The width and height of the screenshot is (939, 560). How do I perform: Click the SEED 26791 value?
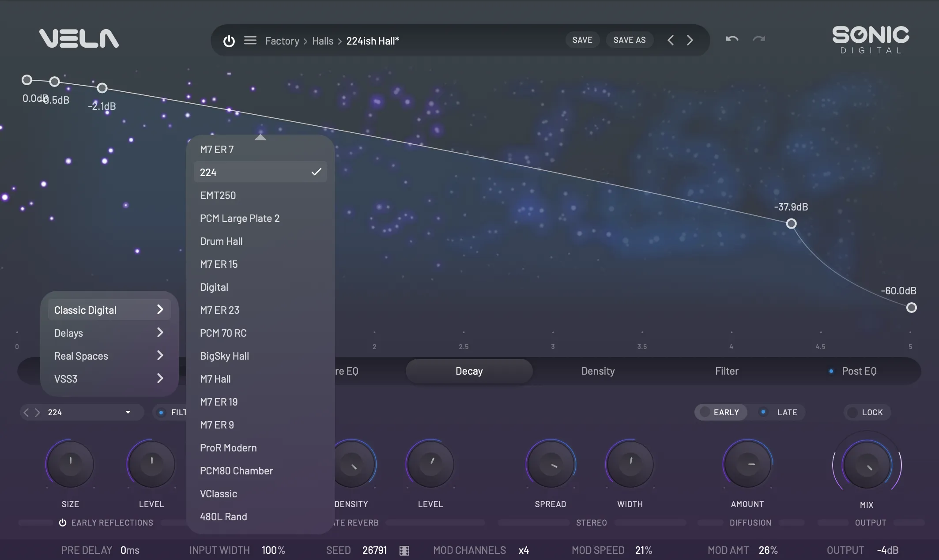pyautogui.click(x=374, y=550)
